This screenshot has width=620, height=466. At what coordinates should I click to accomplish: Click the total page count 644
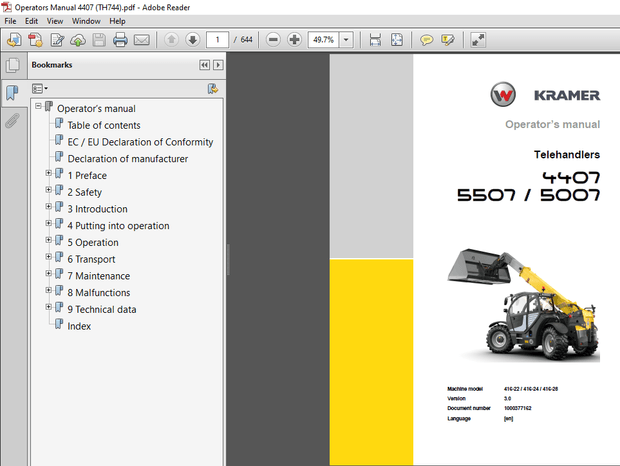click(246, 40)
